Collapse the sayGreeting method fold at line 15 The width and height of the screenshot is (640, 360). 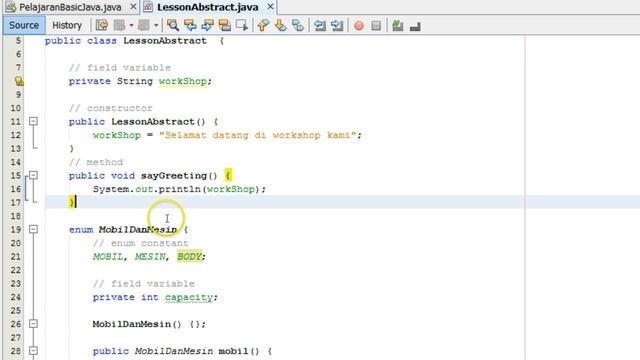tap(33, 175)
